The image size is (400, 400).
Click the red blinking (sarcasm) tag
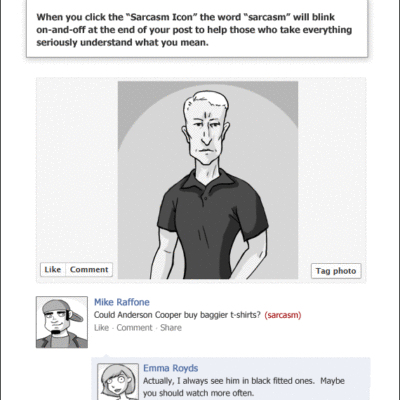point(283,315)
